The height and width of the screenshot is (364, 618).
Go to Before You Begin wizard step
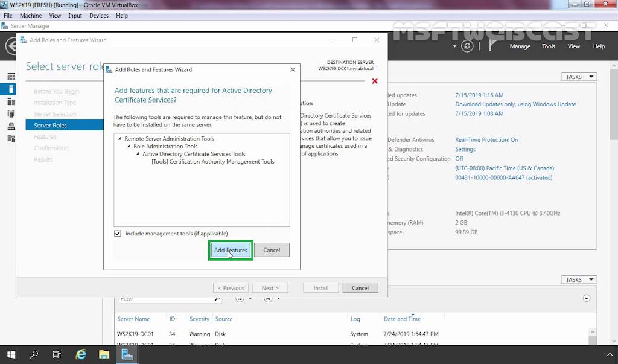[x=56, y=91]
